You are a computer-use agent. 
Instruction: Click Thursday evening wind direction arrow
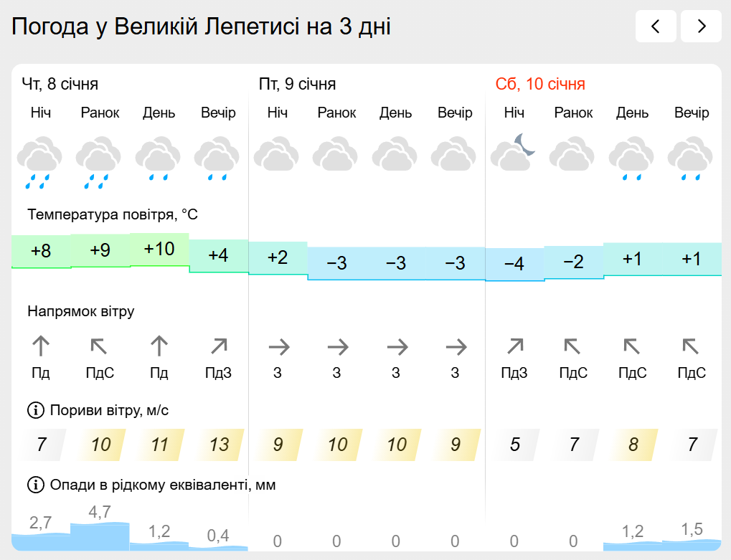[219, 347]
